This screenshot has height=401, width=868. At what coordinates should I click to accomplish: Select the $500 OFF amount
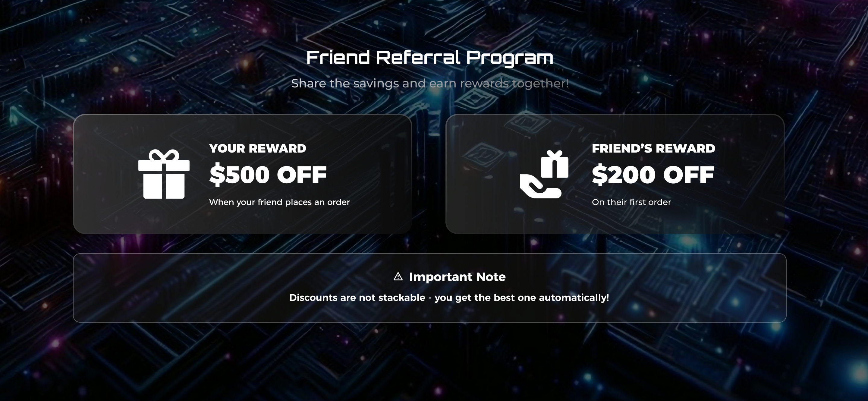[268, 175]
